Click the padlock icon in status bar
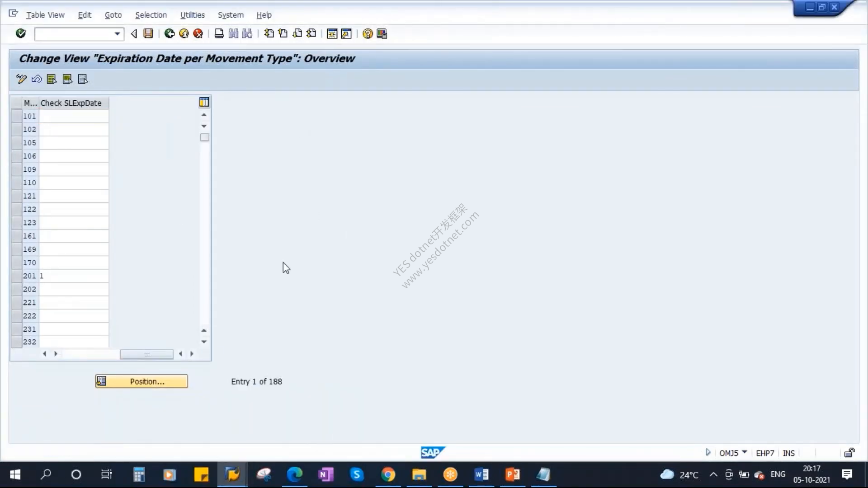868x488 pixels. (x=849, y=453)
